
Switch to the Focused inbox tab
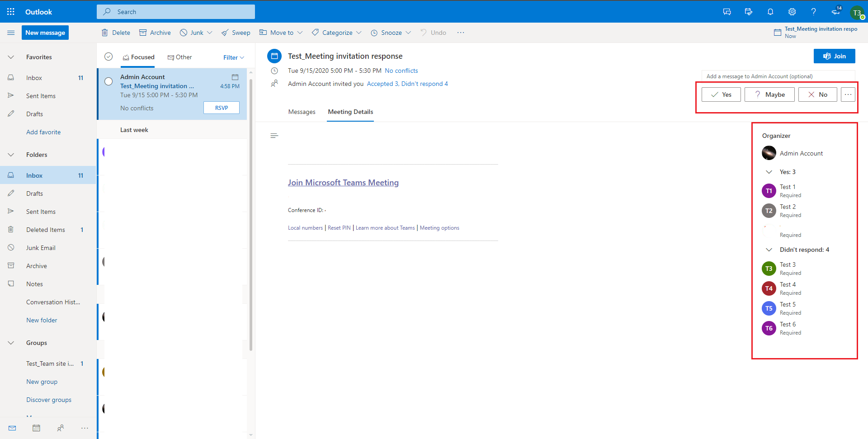[138, 57]
